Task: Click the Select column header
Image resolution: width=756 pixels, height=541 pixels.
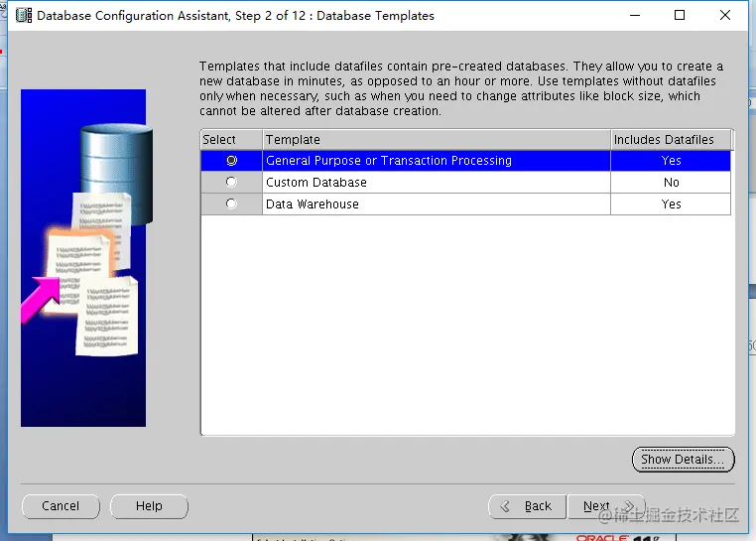Action: click(231, 140)
